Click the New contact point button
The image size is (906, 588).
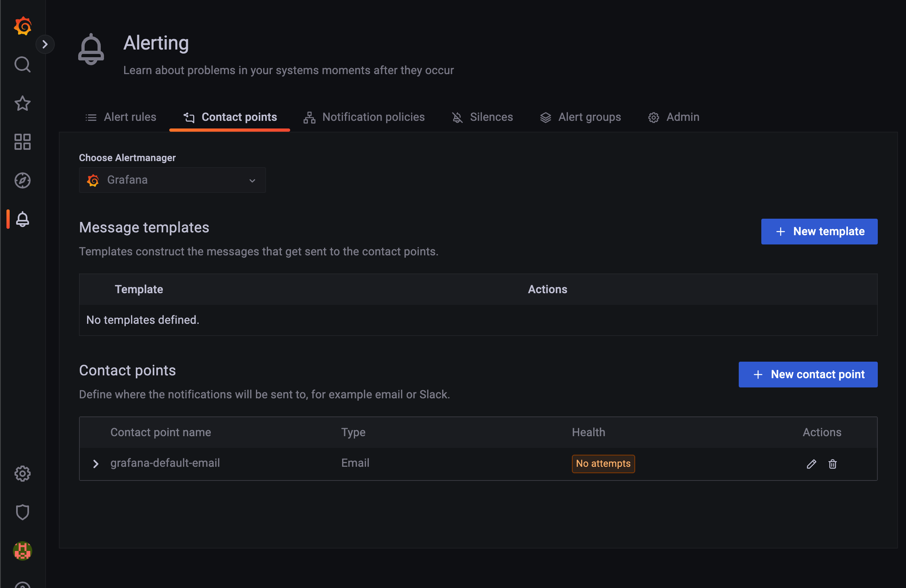808,375
